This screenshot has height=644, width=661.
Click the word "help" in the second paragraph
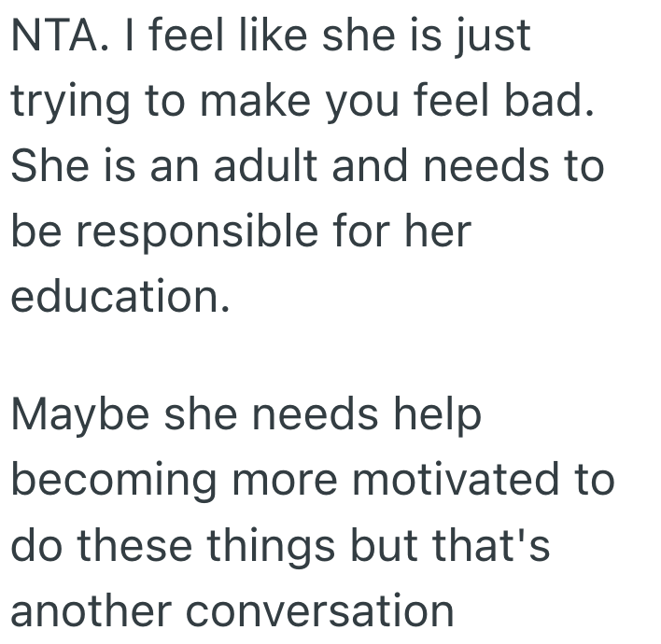pos(434,417)
